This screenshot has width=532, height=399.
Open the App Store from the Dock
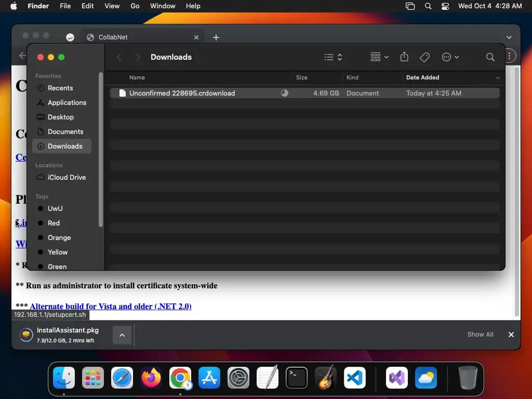(209, 378)
